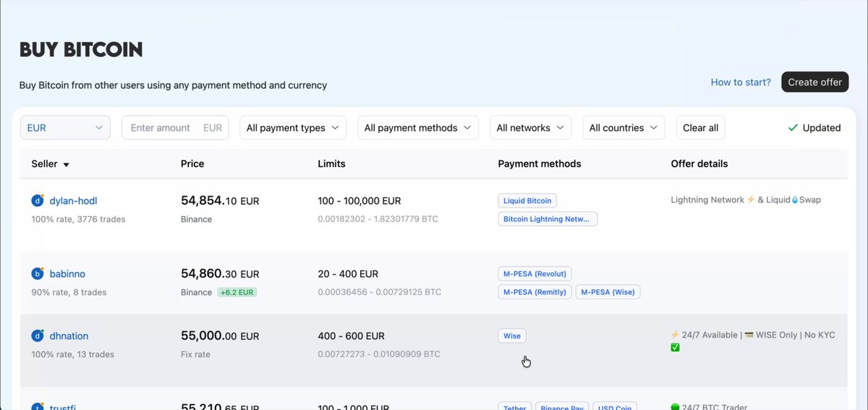Click dylan-hodl's avatar icon
868x410 pixels.
click(x=38, y=200)
